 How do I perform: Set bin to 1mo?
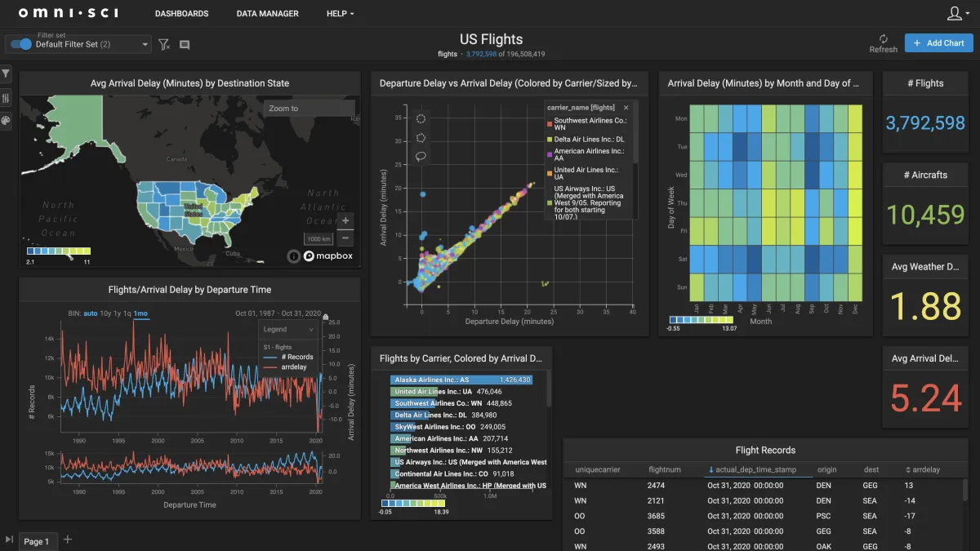pos(141,313)
